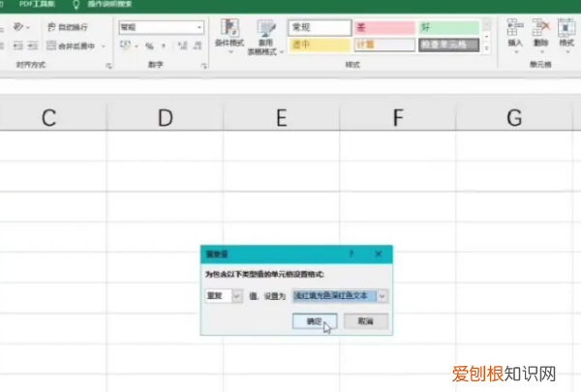581x392 pixels.
Task: Click the help question mark in 重复值 dialog
Action: click(x=352, y=254)
